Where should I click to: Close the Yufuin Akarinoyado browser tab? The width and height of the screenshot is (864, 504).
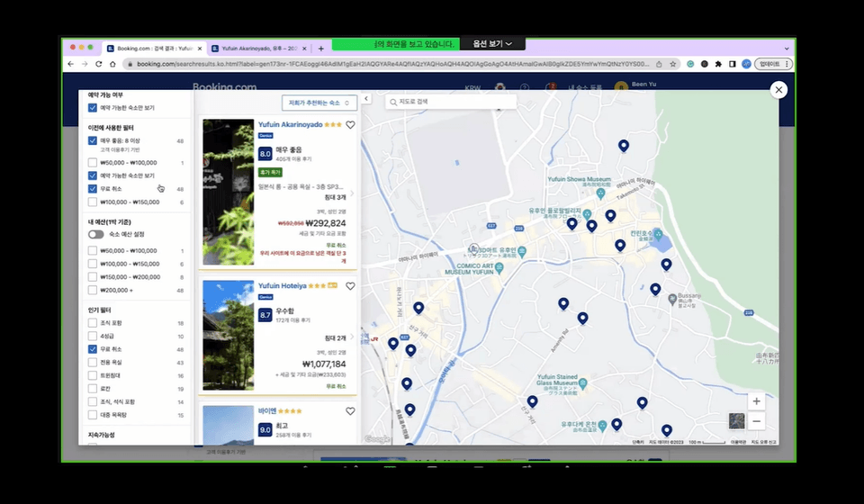pyautogui.click(x=304, y=49)
